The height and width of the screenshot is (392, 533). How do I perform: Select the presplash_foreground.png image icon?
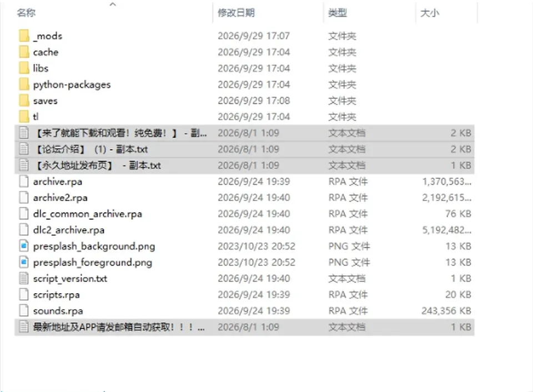(24, 263)
